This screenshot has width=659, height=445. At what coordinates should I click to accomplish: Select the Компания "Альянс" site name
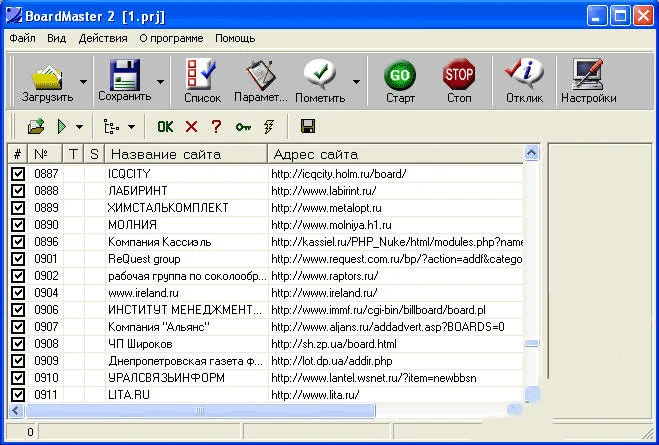point(158,327)
